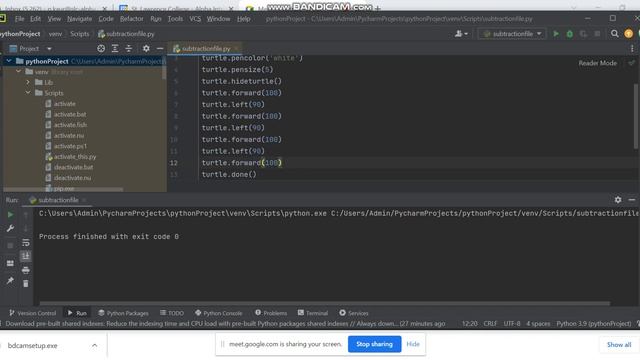Image resolution: width=640 pixels, height=360 pixels.
Task: Pin the Run tab
Action: click(10, 280)
